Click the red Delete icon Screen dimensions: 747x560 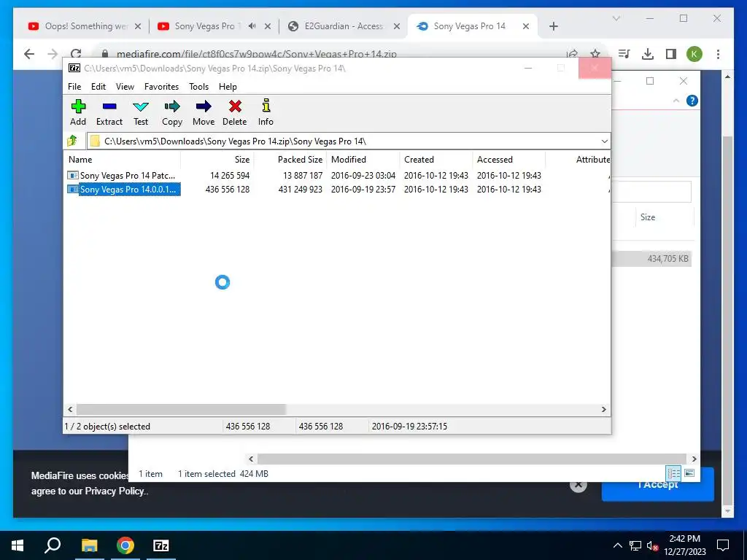tap(235, 113)
